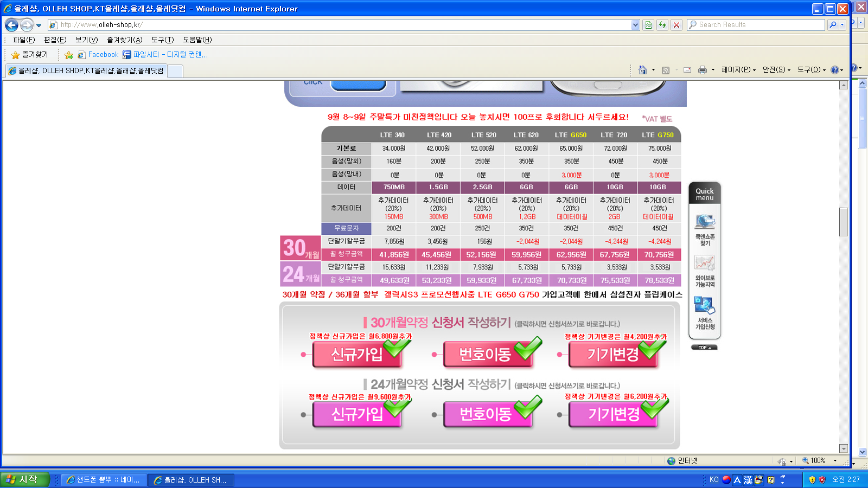Open the 편집(E) menu
868x488 pixels.
coord(55,40)
